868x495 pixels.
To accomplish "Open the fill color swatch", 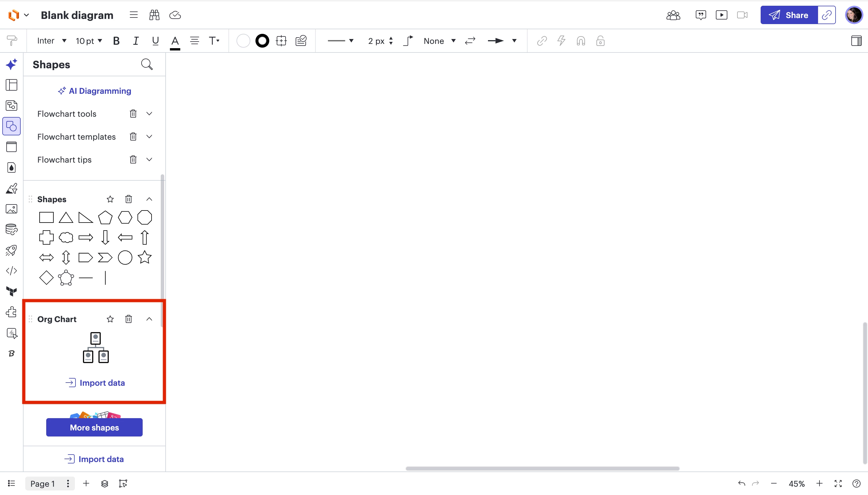I will (x=243, y=41).
